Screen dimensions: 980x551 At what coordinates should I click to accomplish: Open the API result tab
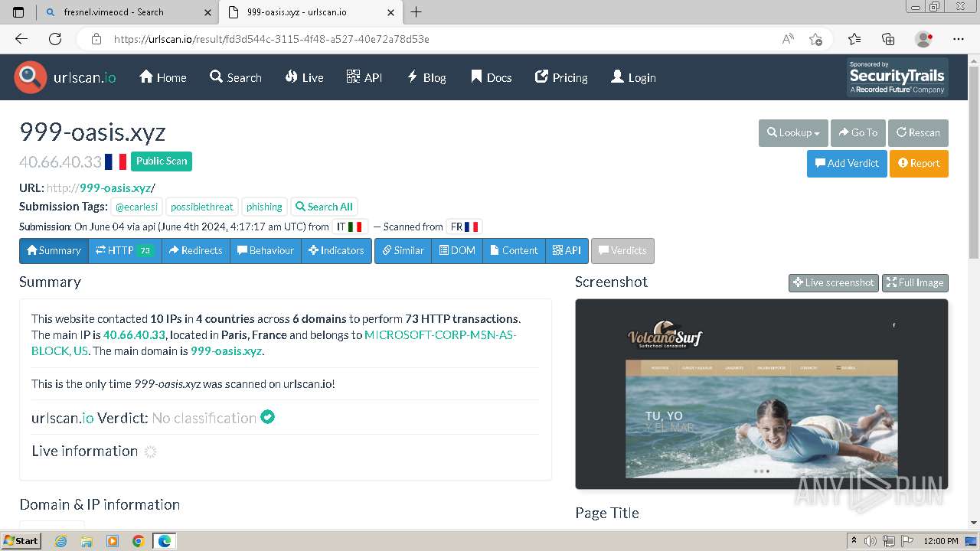(x=567, y=250)
